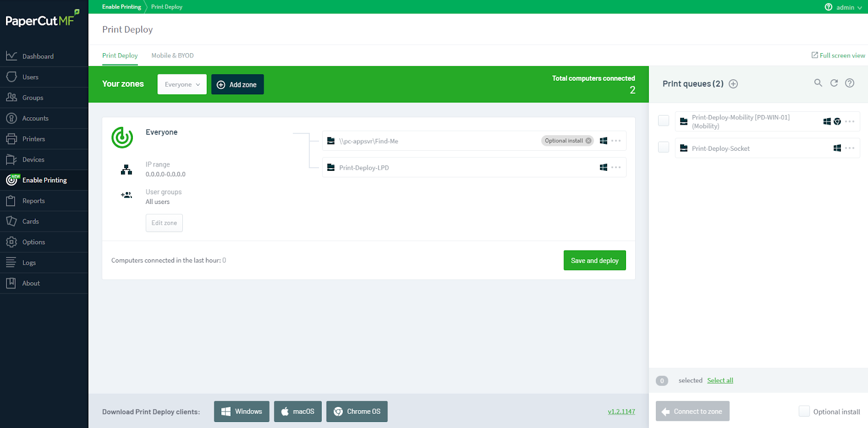
Task: Check the Print-Deploy-Mobility queue checkbox
Action: point(663,120)
